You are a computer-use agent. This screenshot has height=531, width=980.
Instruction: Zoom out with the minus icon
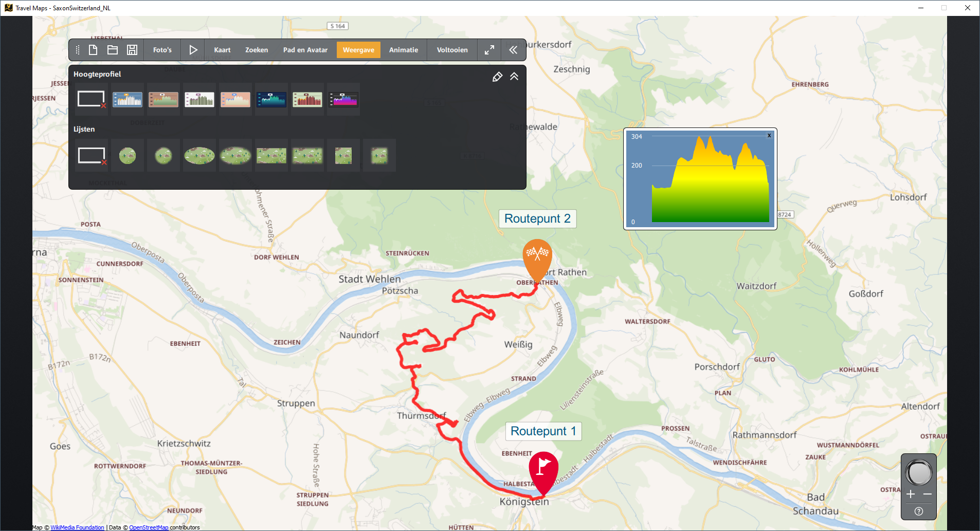928,494
